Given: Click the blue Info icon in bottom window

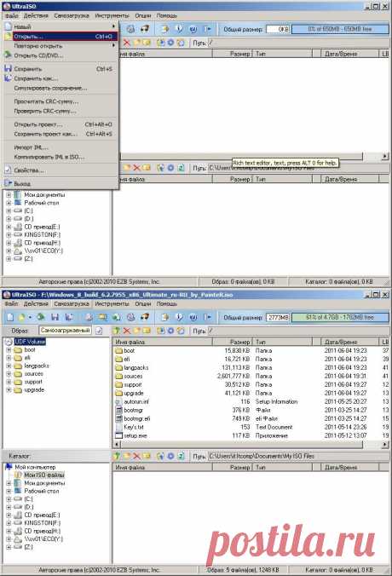Looking at the screenshot, I should coord(179,317).
